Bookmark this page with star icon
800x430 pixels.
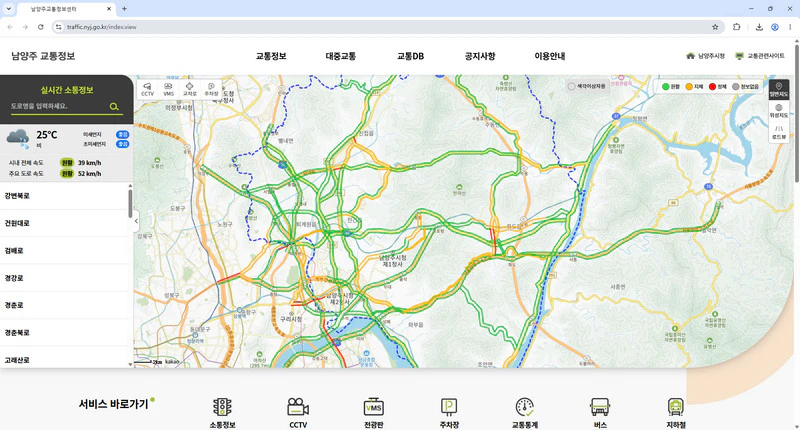pyautogui.click(x=715, y=27)
